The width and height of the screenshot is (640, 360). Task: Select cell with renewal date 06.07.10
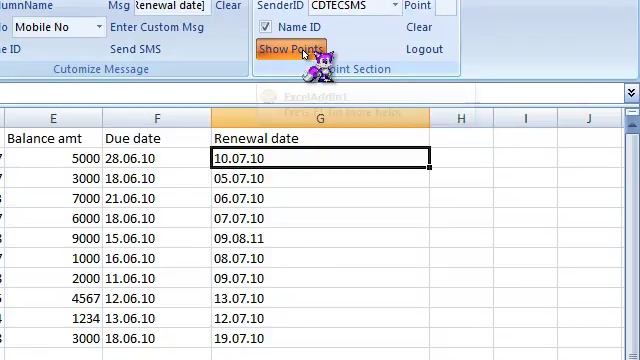[320, 198]
